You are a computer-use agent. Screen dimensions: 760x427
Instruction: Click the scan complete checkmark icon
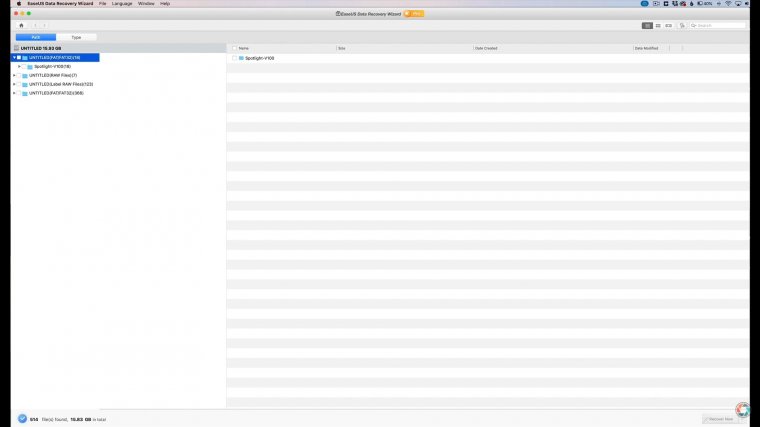pos(22,419)
